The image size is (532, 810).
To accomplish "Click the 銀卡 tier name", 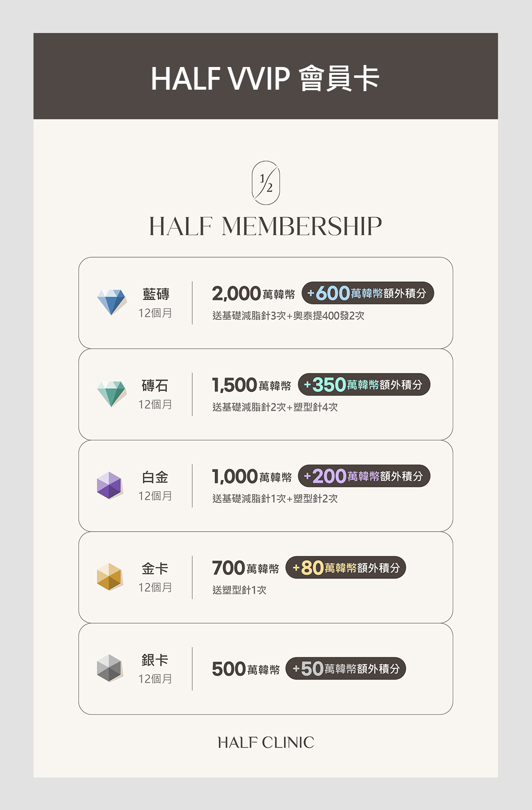I will pyautogui.click(x=155, y=660).
